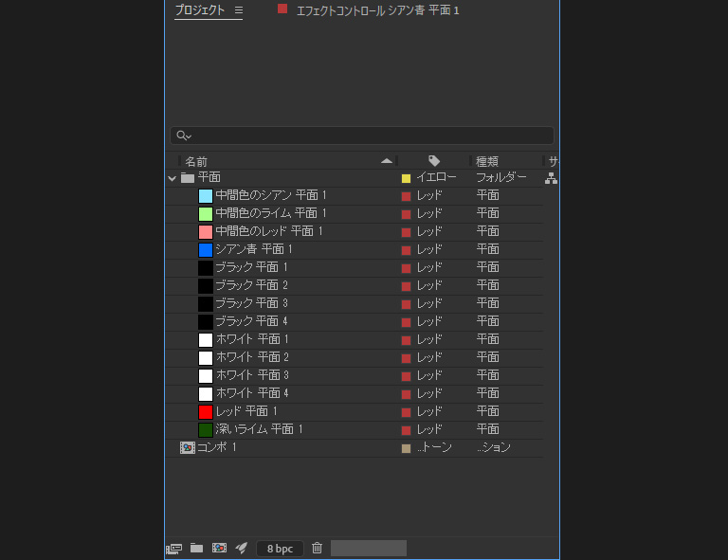728x560 pixels.
Task: Create a new composition with bottom icon
Action: click(220, 548)
